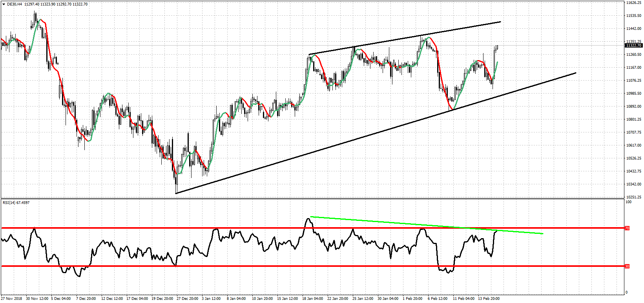The height and width of the screenshot is (303, 644).
Task: Select the upper black channel trendline
Action: [405, 38]
